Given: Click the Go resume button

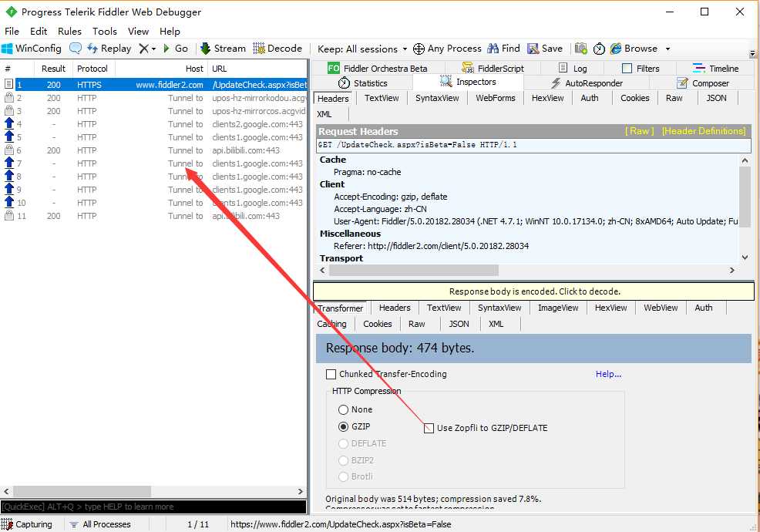Looking at the screenshot, I should (176, 49).
